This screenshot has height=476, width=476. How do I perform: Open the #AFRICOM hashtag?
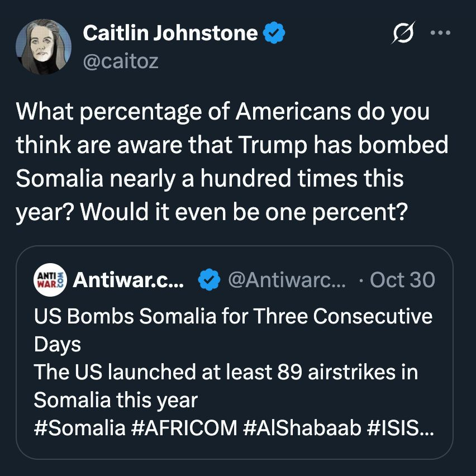185,428
